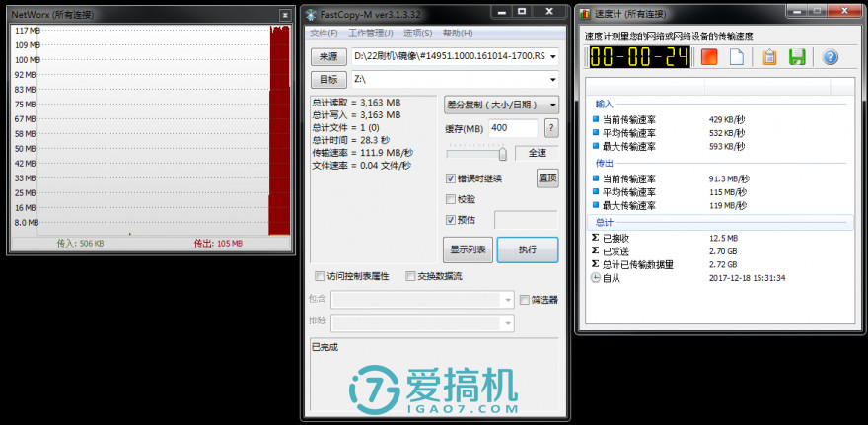Screen dimensions: 868x425
Task: Save speed meter results with floppy icon
Action: 797,57
